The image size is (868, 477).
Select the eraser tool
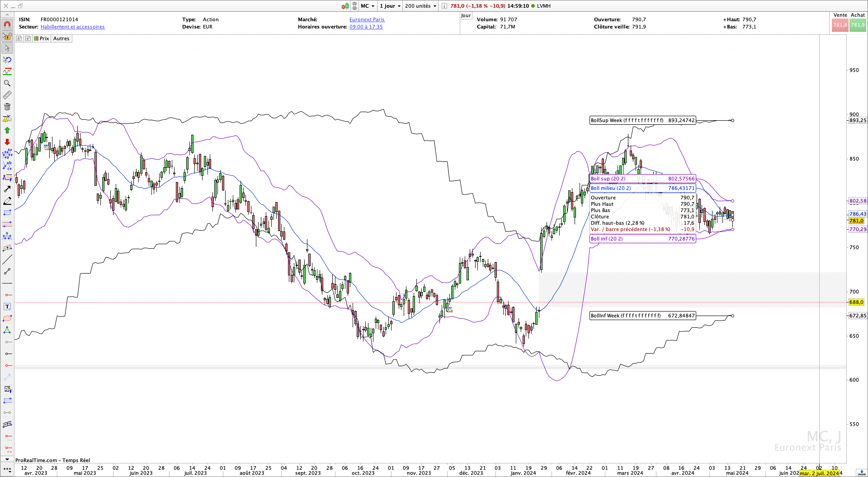coord(7,201)
